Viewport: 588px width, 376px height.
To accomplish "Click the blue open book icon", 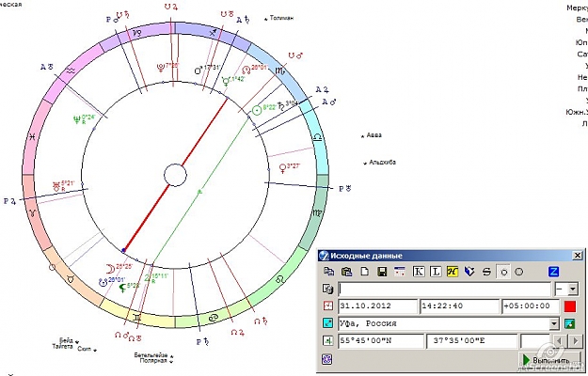I will (469, 272).
